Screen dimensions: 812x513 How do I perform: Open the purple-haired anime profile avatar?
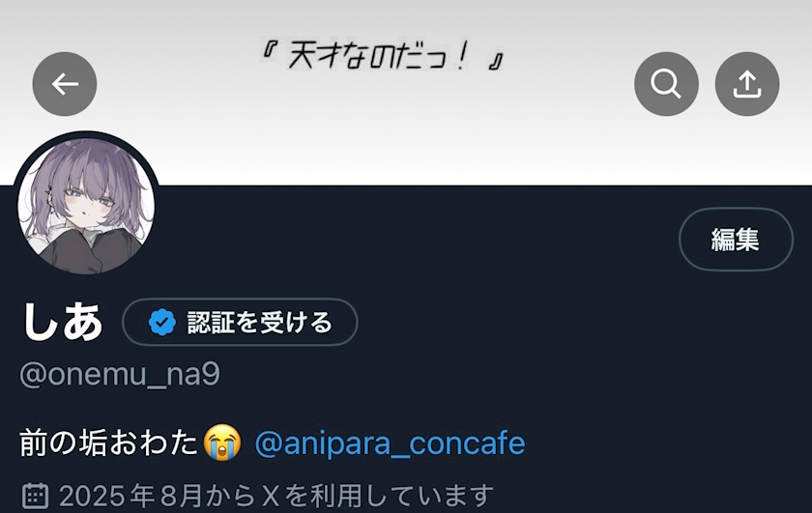pos(86,205)
